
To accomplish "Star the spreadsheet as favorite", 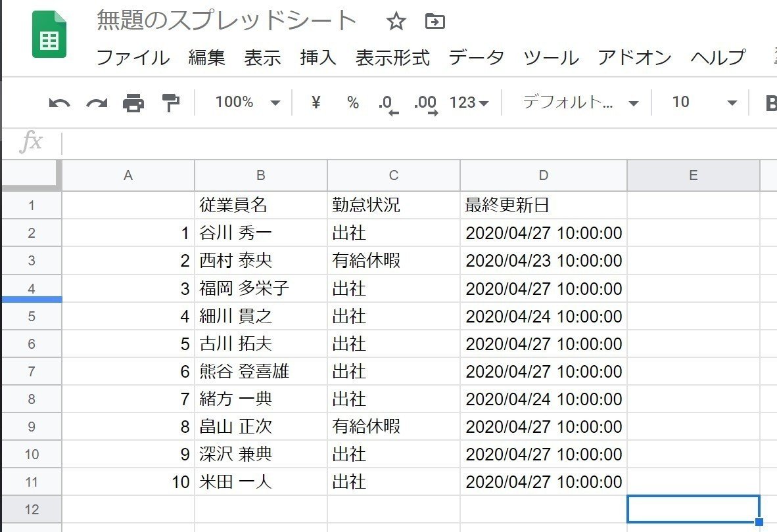I will [x=396, y=22].
